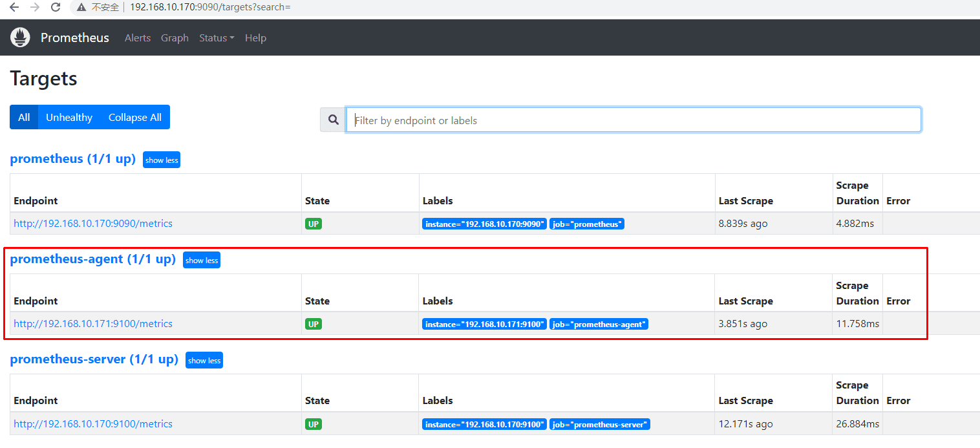Click label instance="192.168.10.170:9090"
This screenshot has width=980, height=448.
[x=485, y=224]
